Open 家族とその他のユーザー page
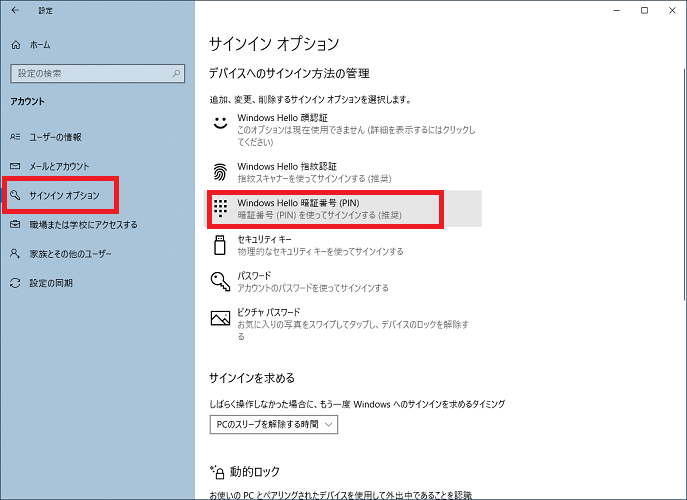The width and height of the screenshot is (687, 500). pos(70,254)
